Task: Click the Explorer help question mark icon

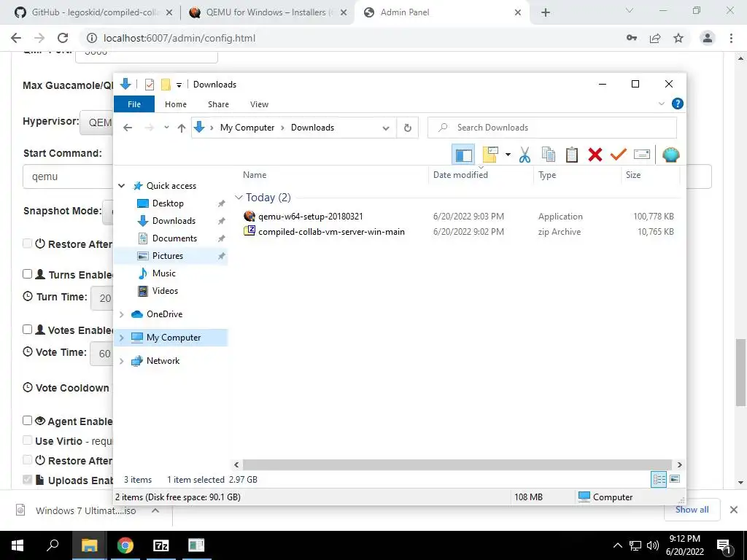Action: point(678,104)
